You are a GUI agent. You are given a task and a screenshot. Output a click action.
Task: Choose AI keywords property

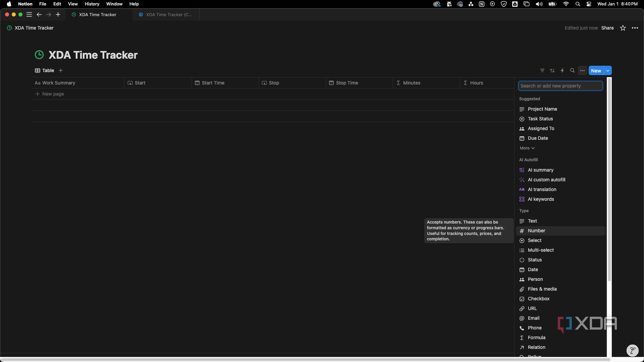560,199
